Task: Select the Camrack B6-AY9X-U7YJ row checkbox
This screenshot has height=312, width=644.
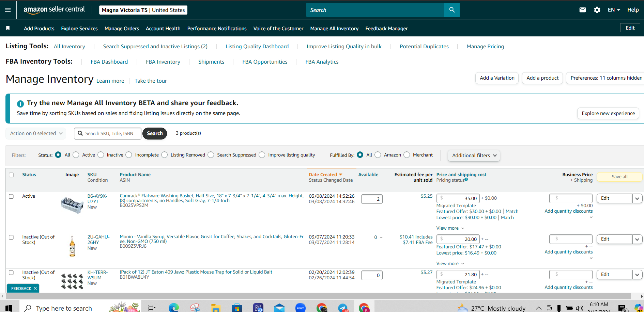Action: coord(11,196)
